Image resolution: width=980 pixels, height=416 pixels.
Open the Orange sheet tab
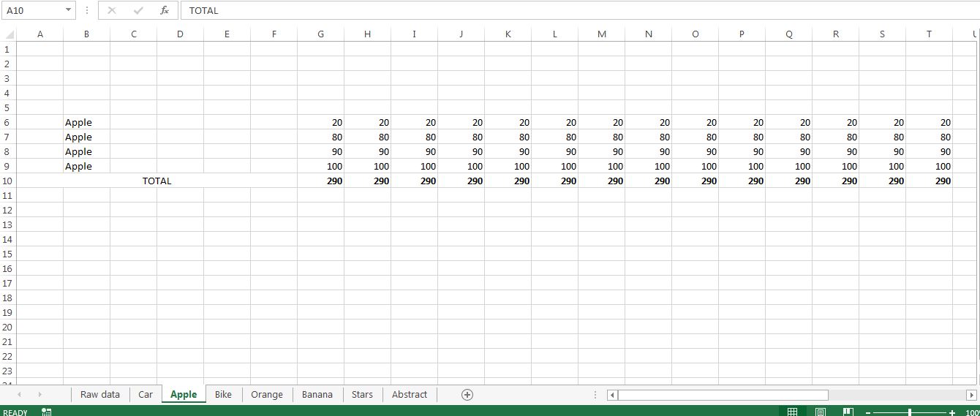click(267, 395)
